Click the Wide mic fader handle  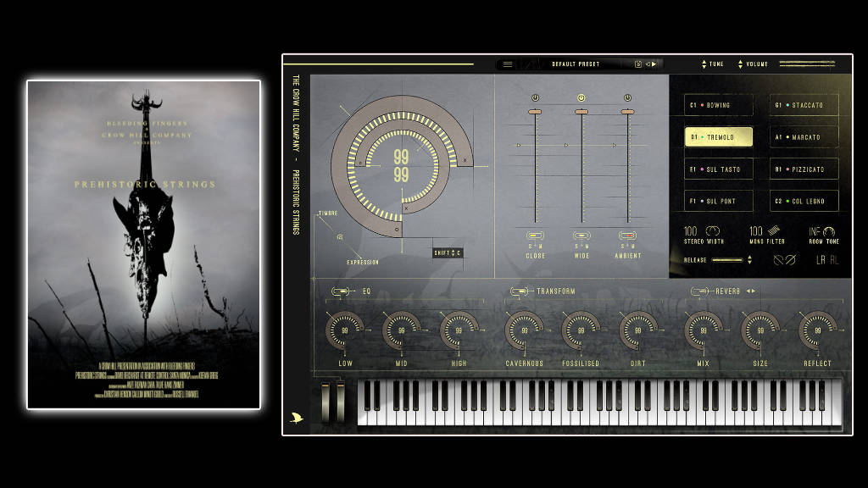[581, 111]
